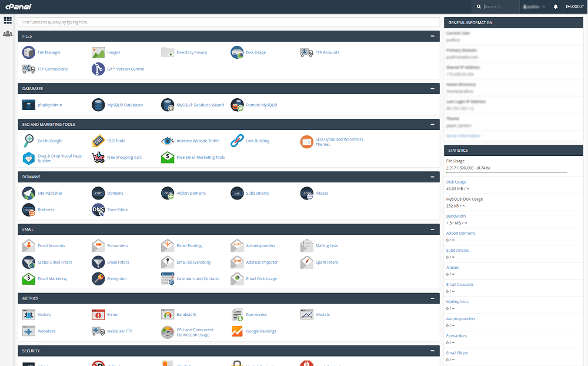The height and width of the screenshot is (366, 588).
Task: Open the Redirects icon
Action: tap(28, 210)
